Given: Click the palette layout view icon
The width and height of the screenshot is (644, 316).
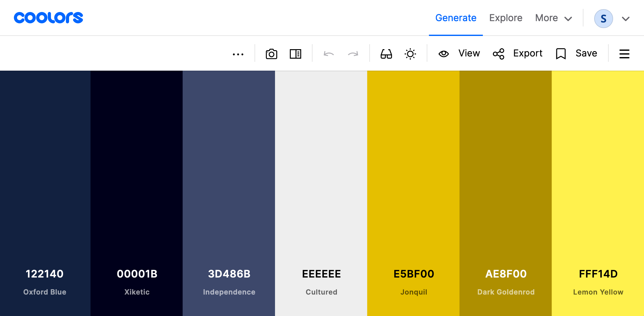Looking at the screenshot, I should [295, 54].
